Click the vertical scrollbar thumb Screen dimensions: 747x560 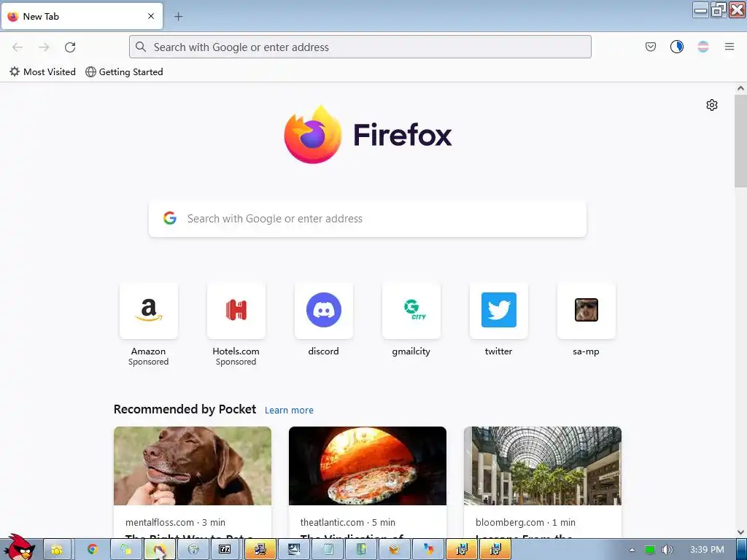[x=740, y=141]
